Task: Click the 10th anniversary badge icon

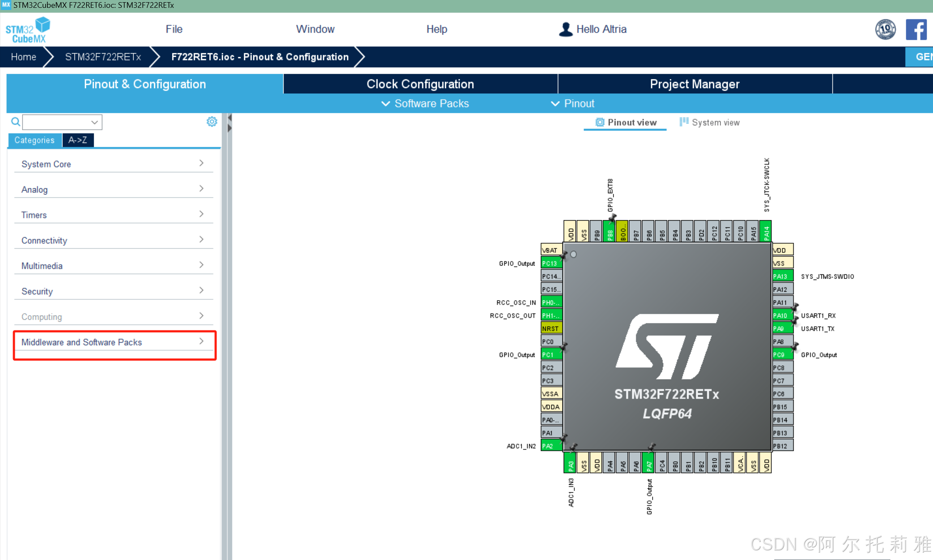Action: click(x=885, y=29)
